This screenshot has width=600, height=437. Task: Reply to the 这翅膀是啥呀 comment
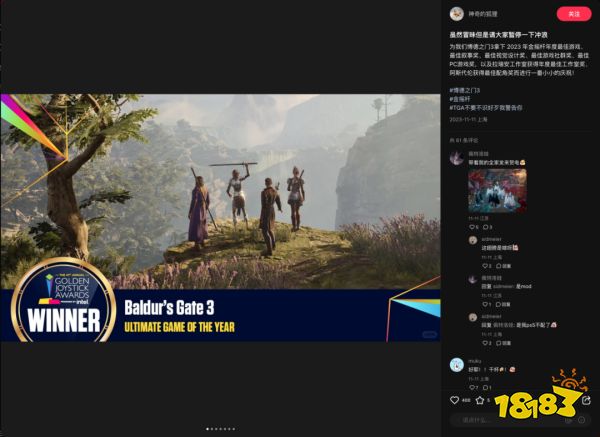pyautogui.click(x=503, y=266)
